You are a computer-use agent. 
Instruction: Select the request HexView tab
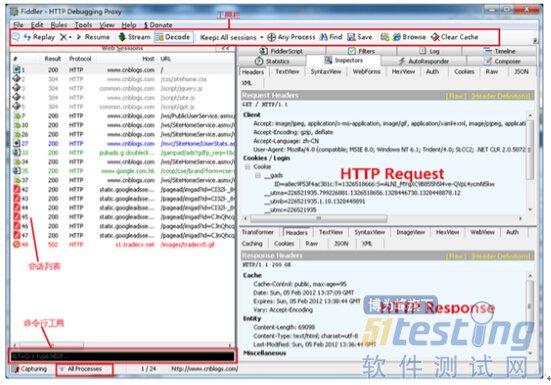pos(403,72)
